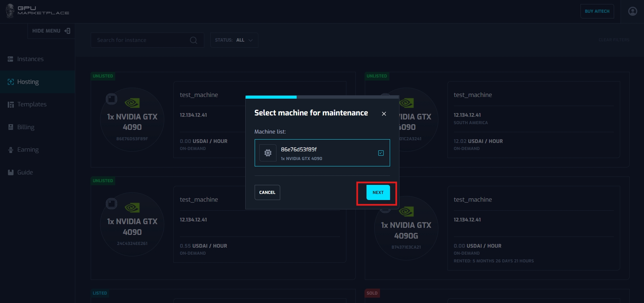Open the Instances menu item

(x=30, y=59)
